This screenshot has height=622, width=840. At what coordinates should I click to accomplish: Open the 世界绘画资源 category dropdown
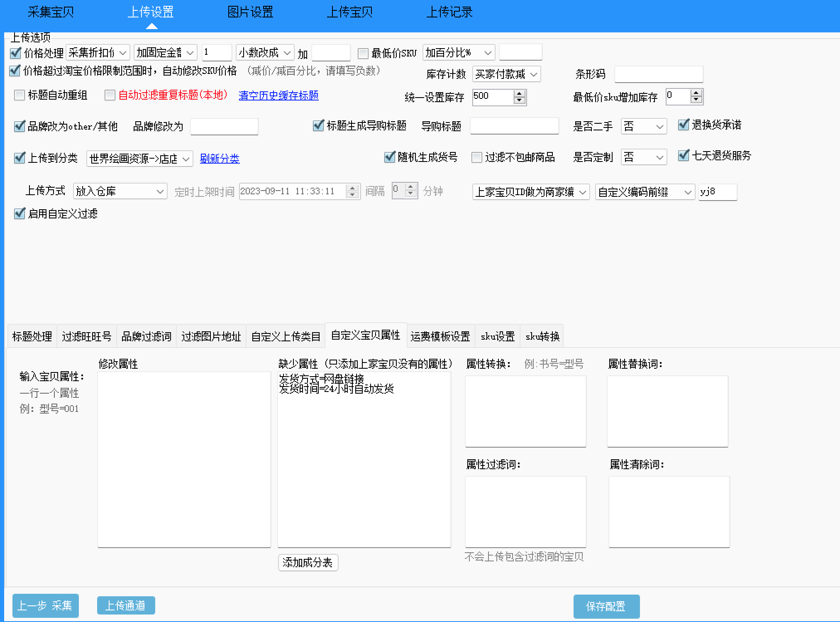click(139, 159)
